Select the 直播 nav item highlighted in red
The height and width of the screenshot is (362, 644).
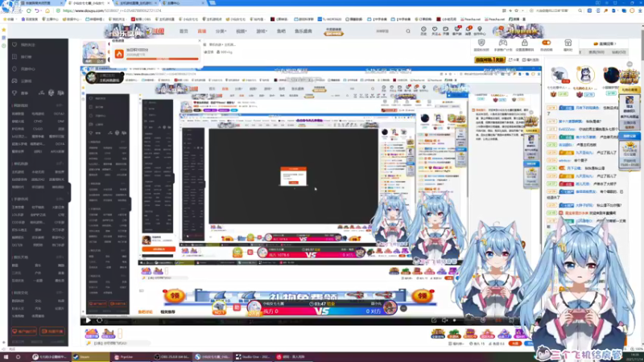(x=202, y=31)
